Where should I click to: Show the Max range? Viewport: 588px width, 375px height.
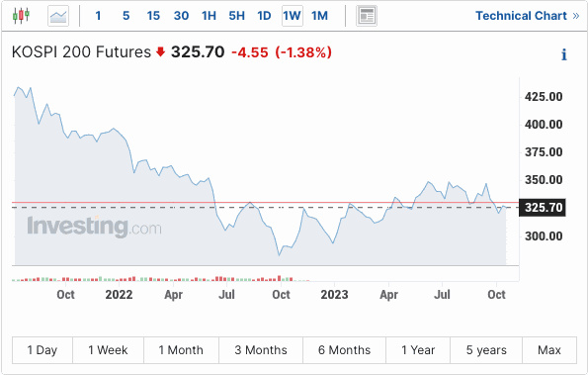pyautogui.click(x=549, y=350)
